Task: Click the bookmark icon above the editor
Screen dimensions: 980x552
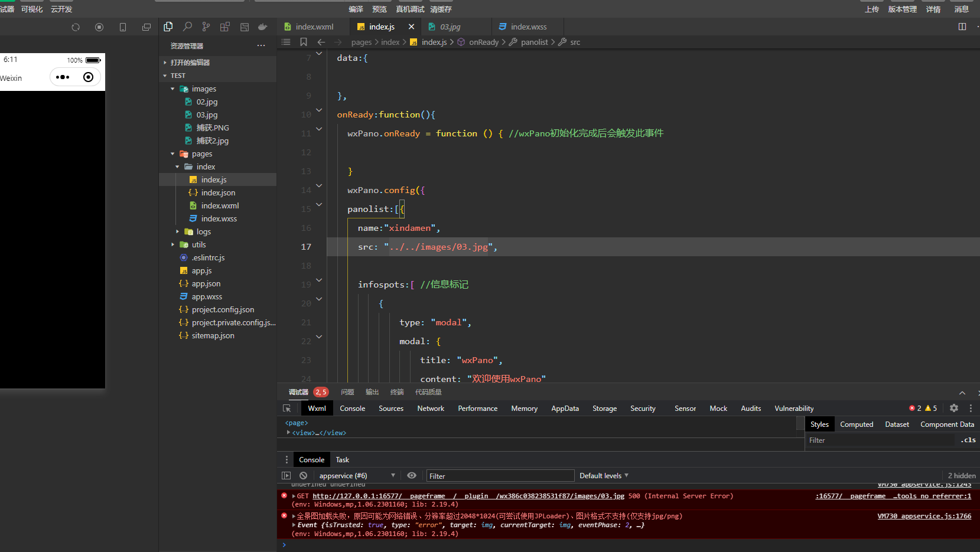Action: coord(304,42)
